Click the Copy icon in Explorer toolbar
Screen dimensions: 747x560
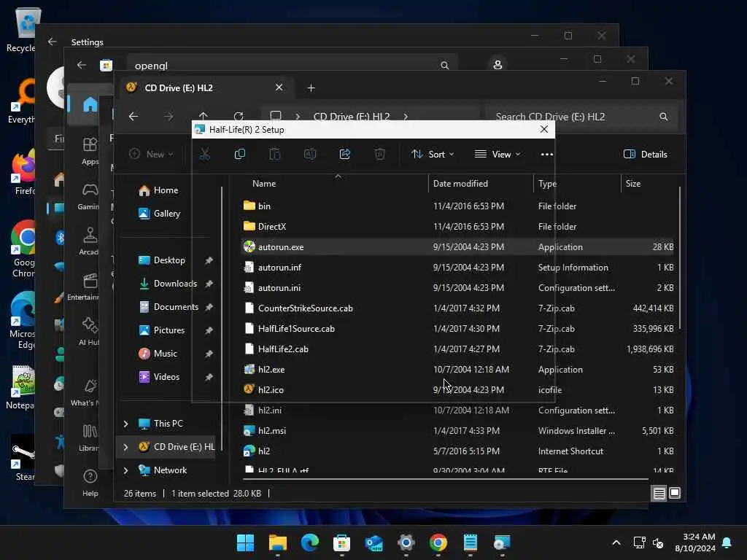pos(239,155)
